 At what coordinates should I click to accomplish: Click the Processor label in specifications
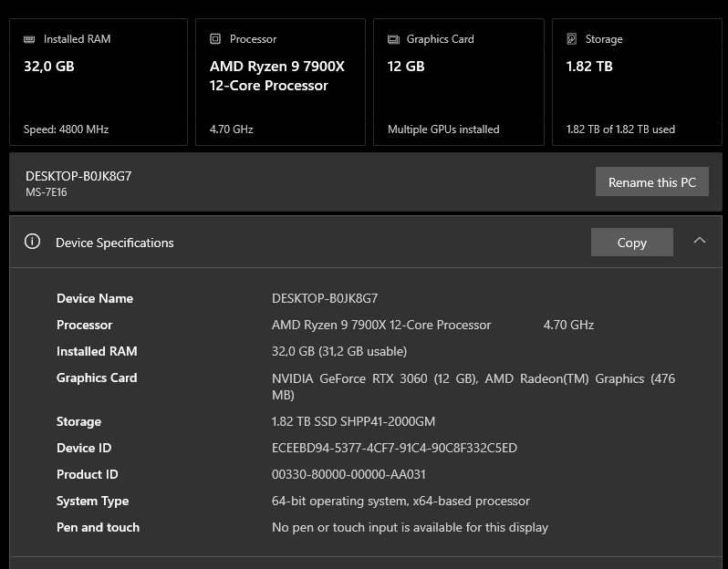(85, 325)
